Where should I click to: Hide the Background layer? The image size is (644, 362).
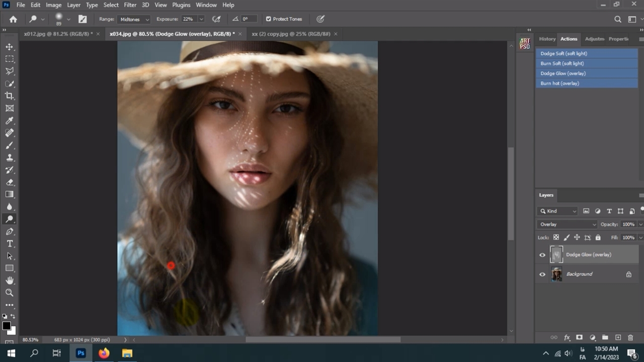pos(542,275)
